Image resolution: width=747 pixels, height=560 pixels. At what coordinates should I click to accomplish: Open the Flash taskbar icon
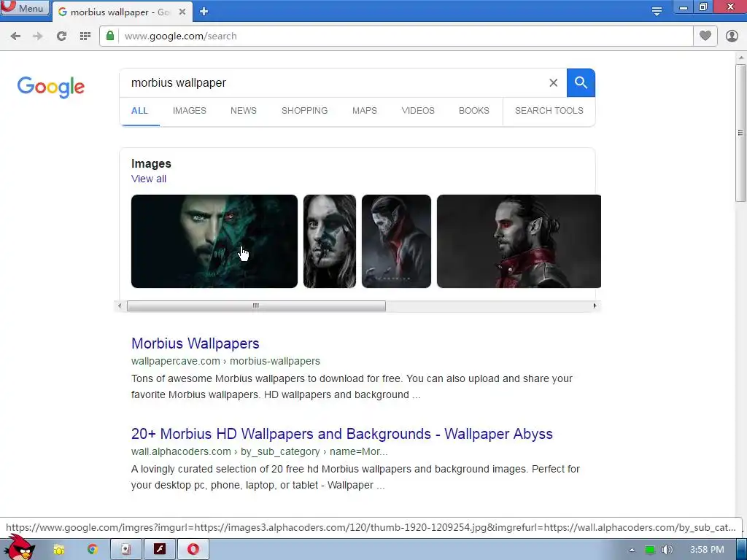pyautogui.click(x=160, y=550)
